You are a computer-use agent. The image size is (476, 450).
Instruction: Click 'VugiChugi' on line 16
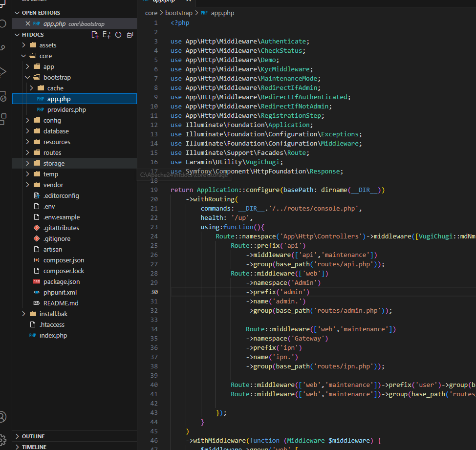click(262, 162)
